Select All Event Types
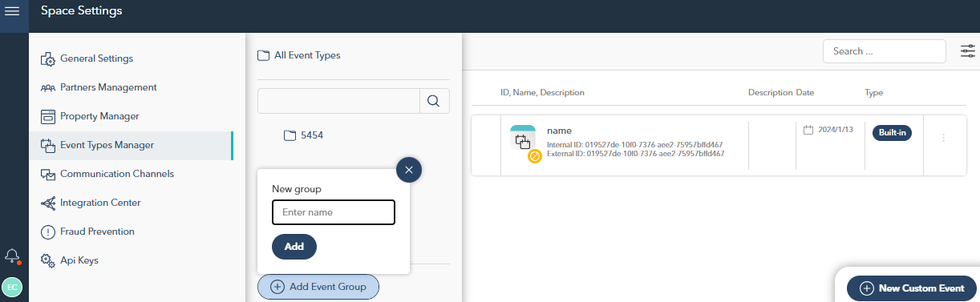980x302 pixels. [307, 56]
